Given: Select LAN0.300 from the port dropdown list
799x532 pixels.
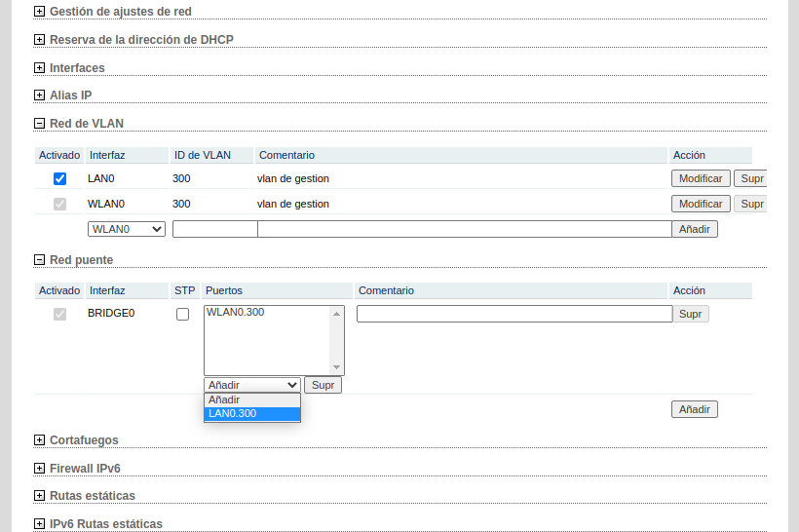Looking at the screenshot, I should tap(252, 414).
